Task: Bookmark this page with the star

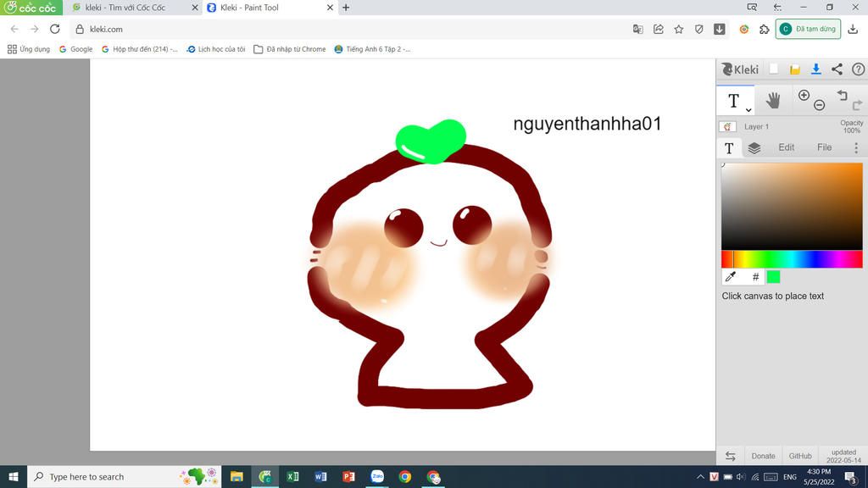Action: coord(679,30)
